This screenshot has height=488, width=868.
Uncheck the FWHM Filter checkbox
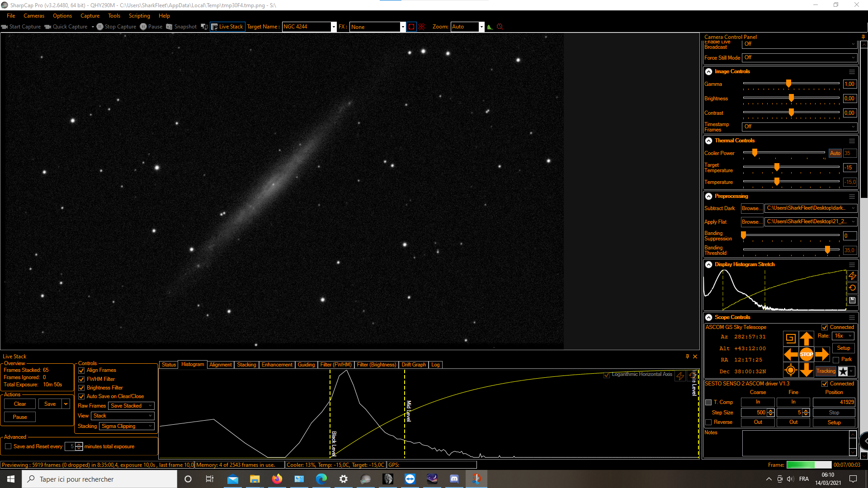click(81, 379)
